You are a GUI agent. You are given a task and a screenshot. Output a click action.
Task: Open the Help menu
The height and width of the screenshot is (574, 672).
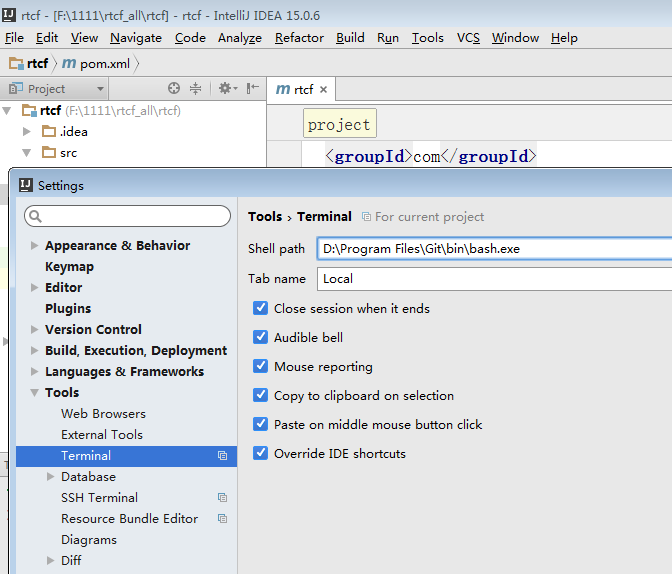click(564, 38)
